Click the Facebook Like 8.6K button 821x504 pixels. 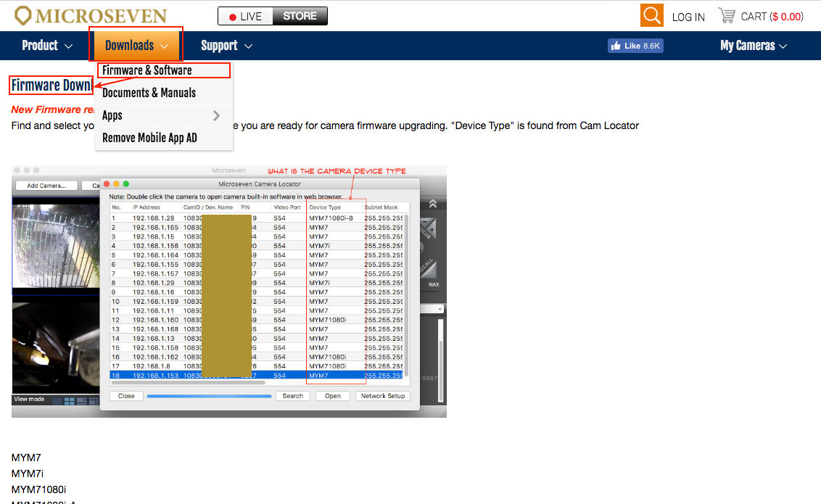[635, 46]
